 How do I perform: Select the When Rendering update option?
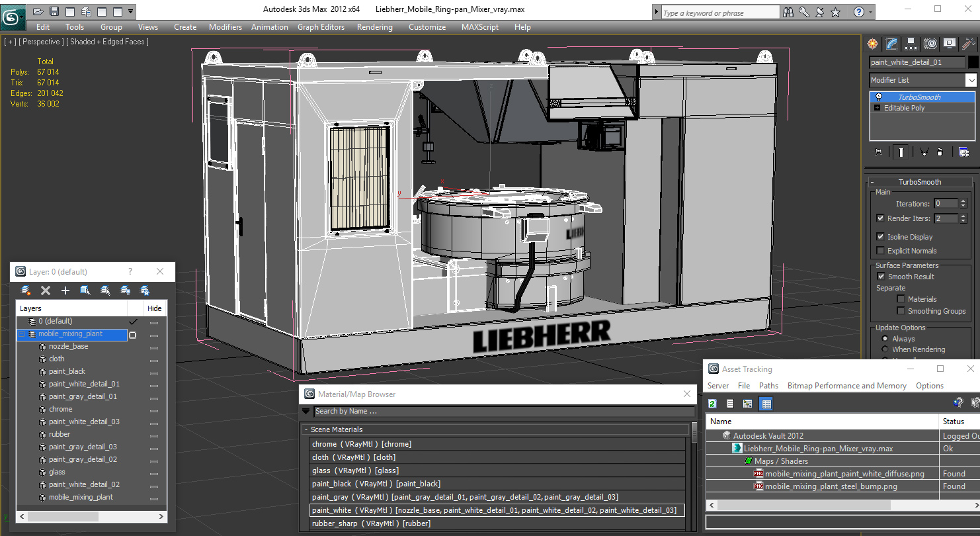(x=885, y=349)
